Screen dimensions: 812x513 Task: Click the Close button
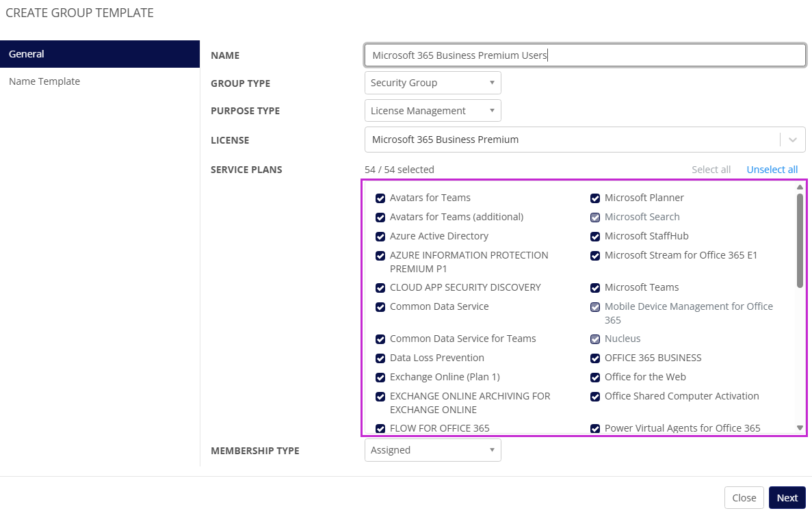click(744, 498)
